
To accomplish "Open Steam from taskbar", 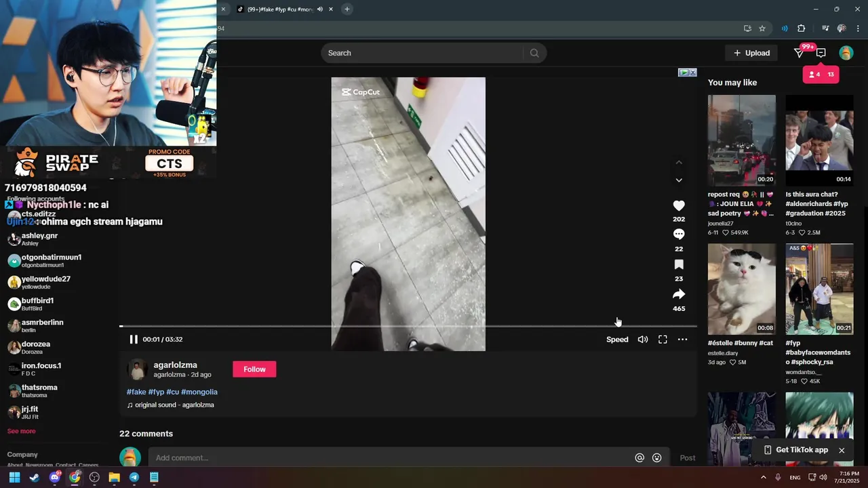I will [35, 477].
